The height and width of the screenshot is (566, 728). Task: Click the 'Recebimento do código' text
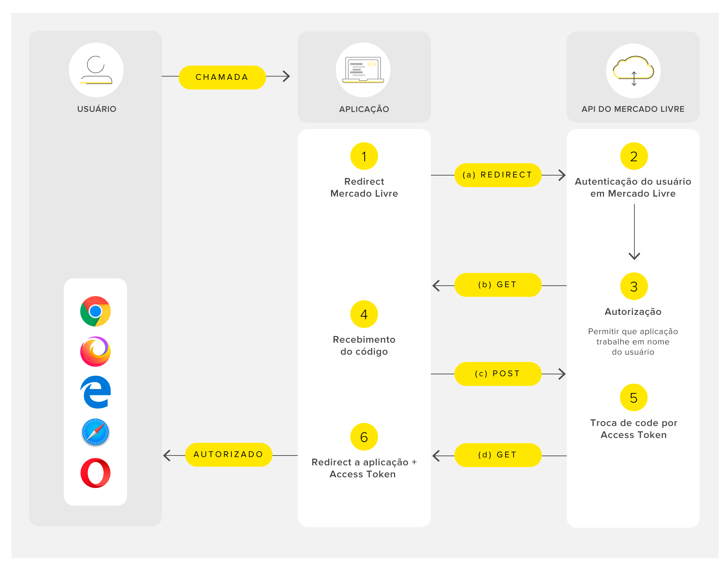pyautogui.click(x=364, y=345)
